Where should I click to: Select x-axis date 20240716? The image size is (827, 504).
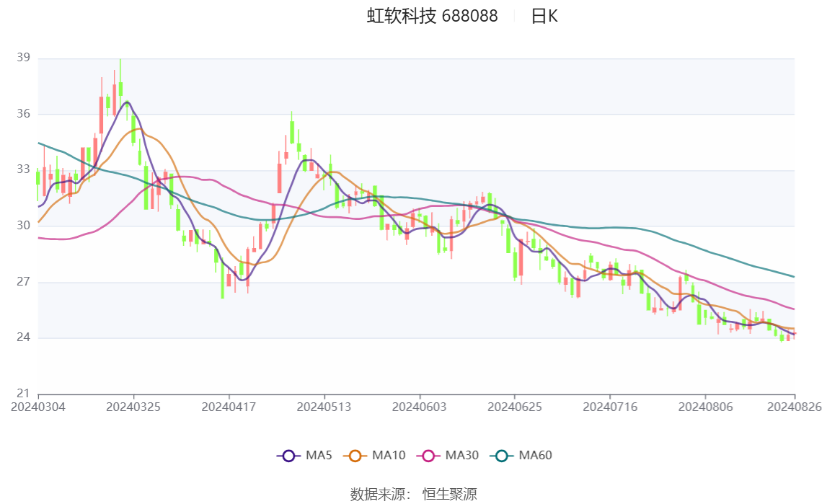click(610, 407)
